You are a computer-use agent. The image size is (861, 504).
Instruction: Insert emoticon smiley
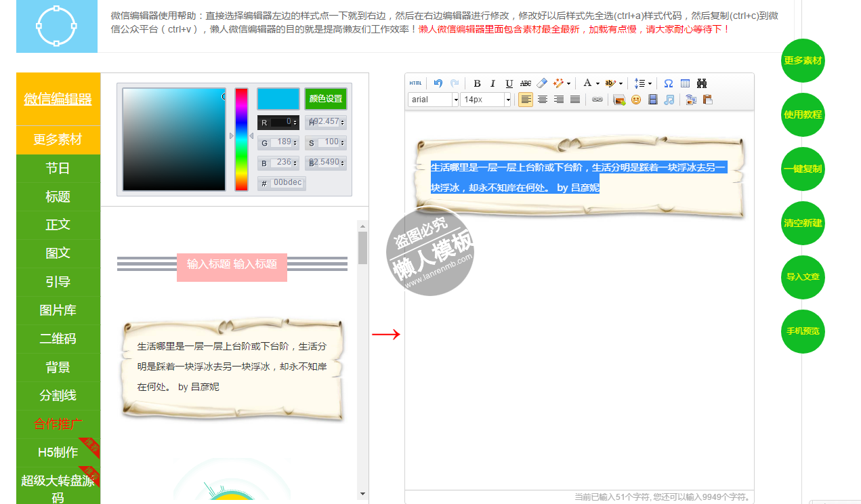pyautogui.click(x=636, y=100)
